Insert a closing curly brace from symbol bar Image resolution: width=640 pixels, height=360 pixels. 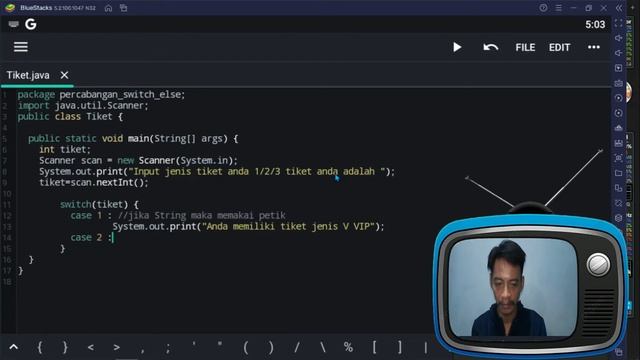point(65,347)
